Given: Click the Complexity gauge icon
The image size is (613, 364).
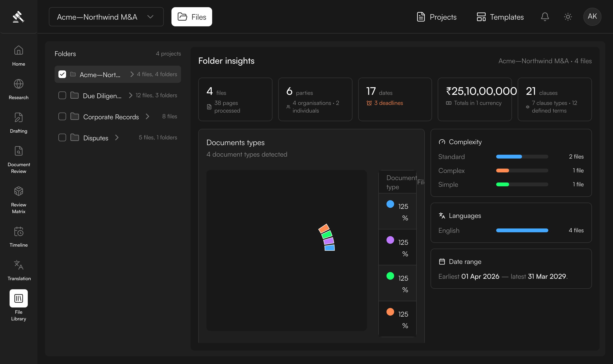Looking at the screenshot, I should 442,142.
